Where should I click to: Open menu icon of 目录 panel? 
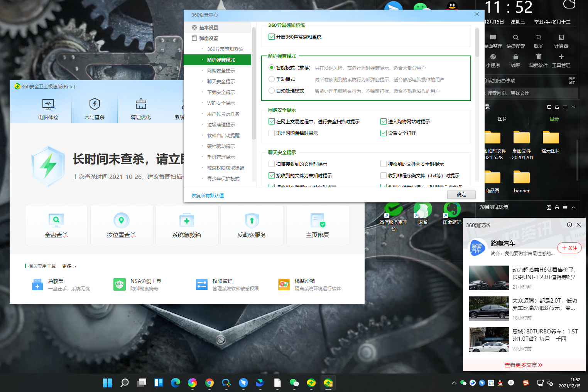565,107
